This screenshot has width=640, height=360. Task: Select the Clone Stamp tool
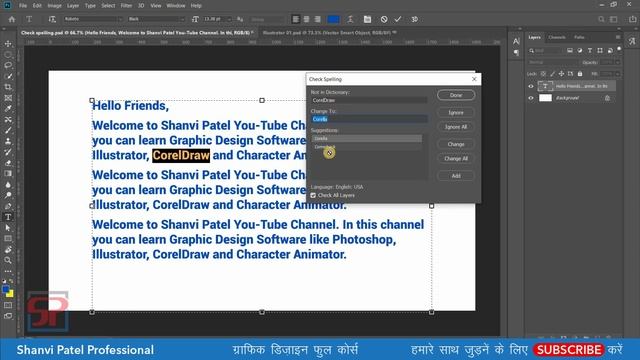8,141
